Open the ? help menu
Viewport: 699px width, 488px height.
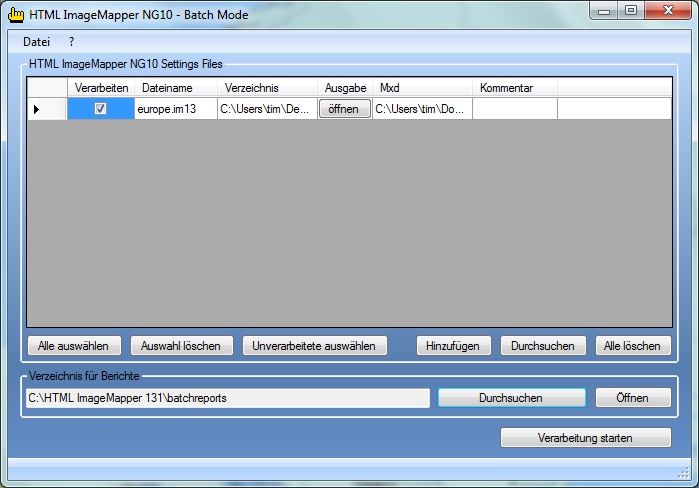pyautogui.click(x=72, y=42)
